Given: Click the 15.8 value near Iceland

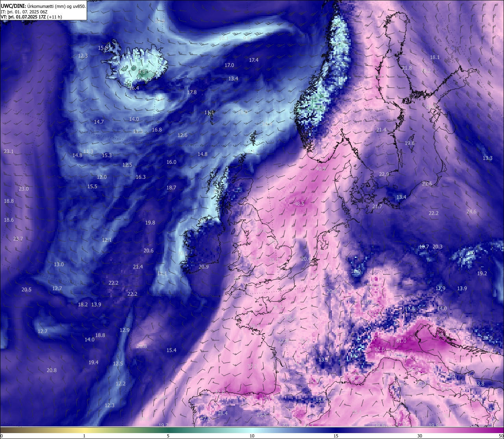Looking at the screenshot, I should point(103,48).
